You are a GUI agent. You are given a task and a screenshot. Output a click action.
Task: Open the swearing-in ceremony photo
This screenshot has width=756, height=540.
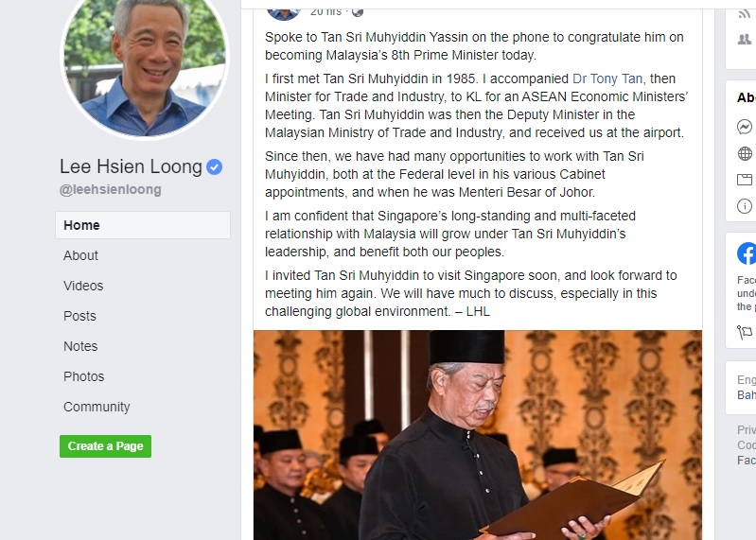coord(478,435)
